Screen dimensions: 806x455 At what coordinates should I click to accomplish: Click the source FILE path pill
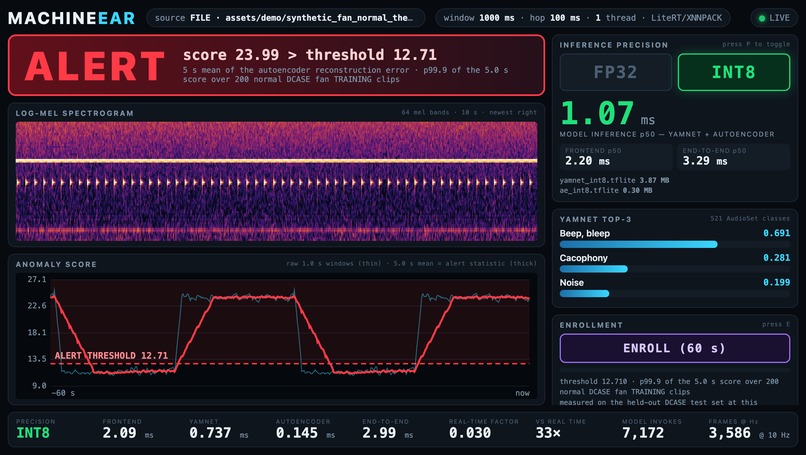286,18
